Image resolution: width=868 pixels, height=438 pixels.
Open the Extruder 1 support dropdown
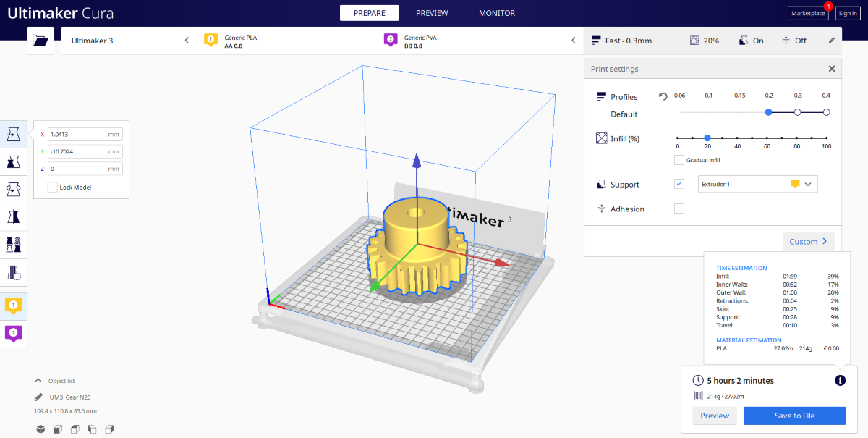(x=757, y=184)
